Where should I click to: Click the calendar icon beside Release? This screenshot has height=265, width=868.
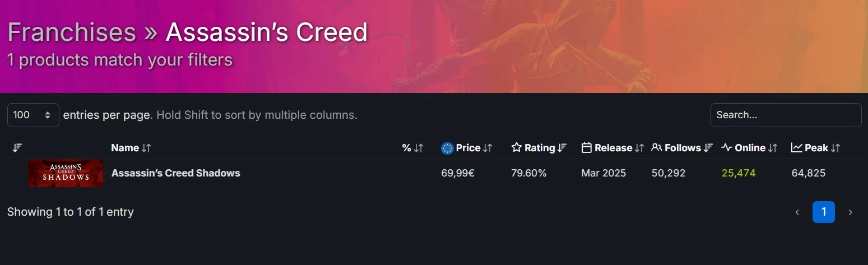click(587, 148)
